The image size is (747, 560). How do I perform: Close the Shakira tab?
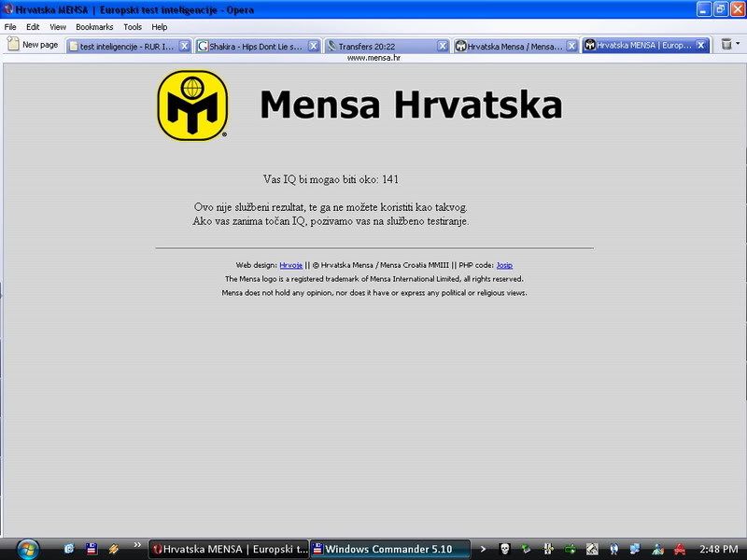coord(313,46)
